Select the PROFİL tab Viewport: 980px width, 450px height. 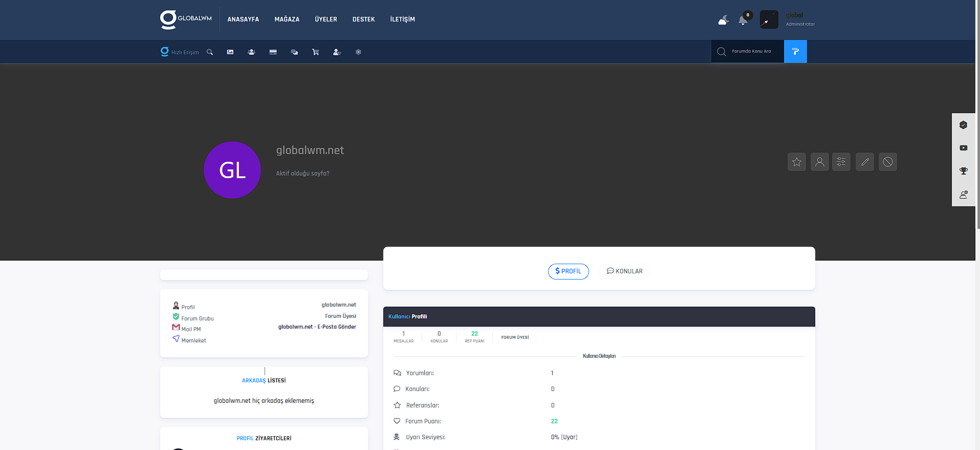568,271
